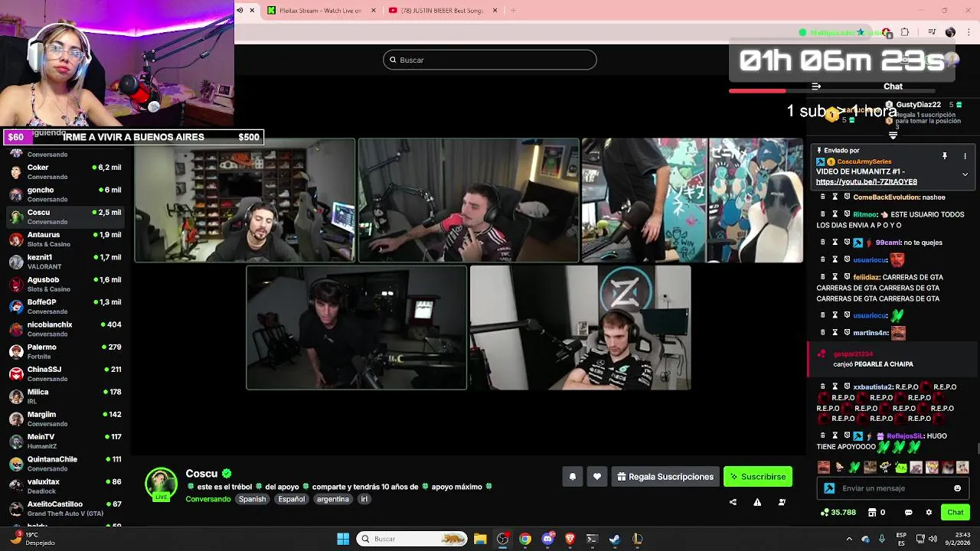Click the Windows Start button
Screen dimensions: 980x551
[x=343, y=539]
